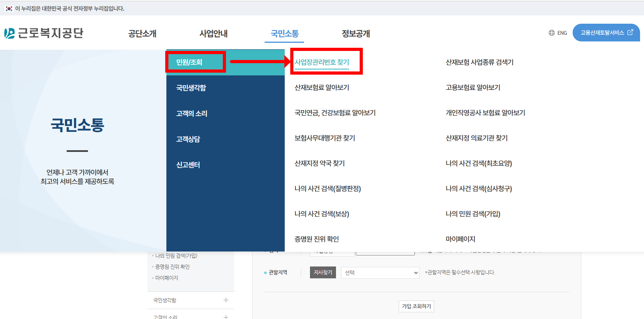Open 국민연금, 건강보험료 알아보기 link
Screen dimensions: 644x319
click(335, 113)
